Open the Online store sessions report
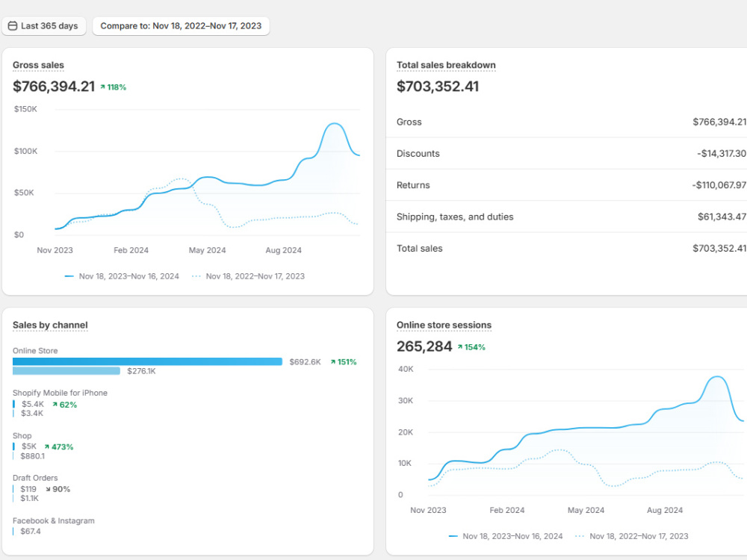 point(444,325)
